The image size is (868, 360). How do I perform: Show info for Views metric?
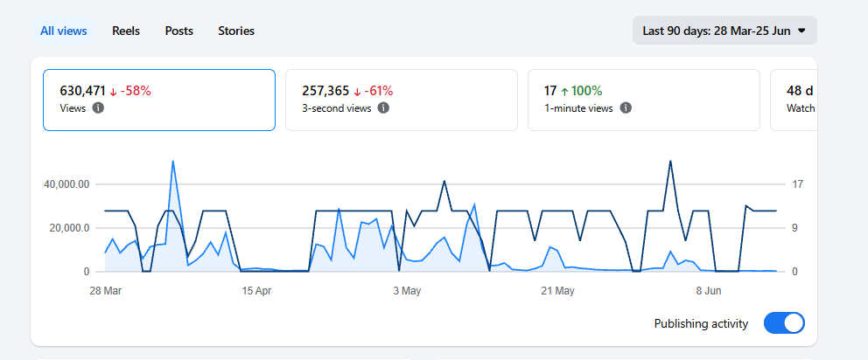coord(98,108)
